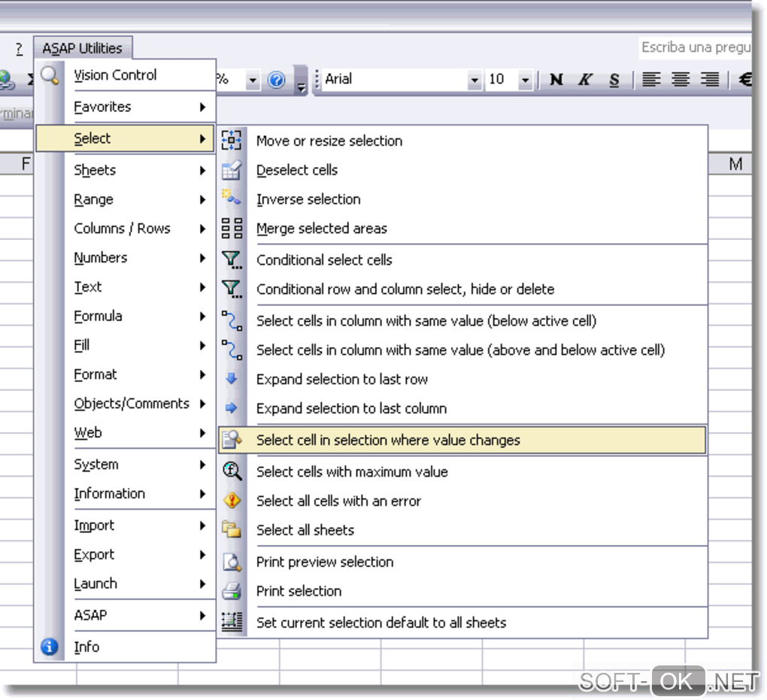Click the ASAP Utilities menu bar item
Image resolution: width=767 pixels, height=700 pixels.
point(82,48)
